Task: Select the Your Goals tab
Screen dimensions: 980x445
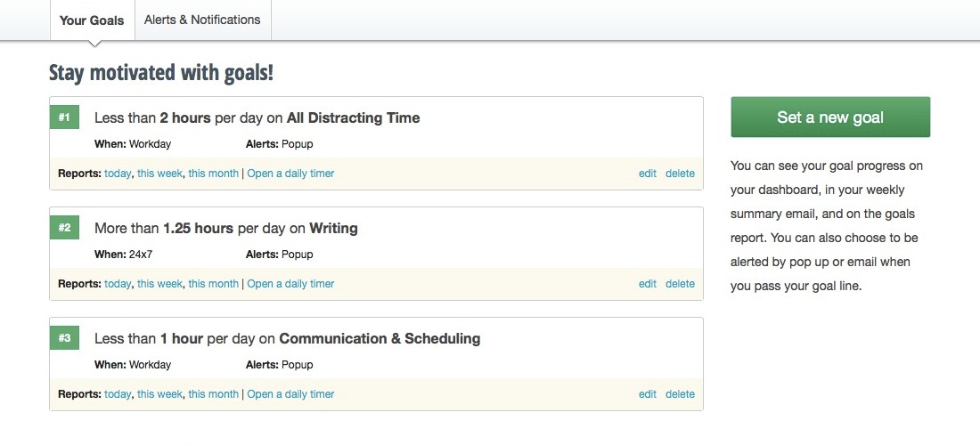Action: tap(92, 20)
